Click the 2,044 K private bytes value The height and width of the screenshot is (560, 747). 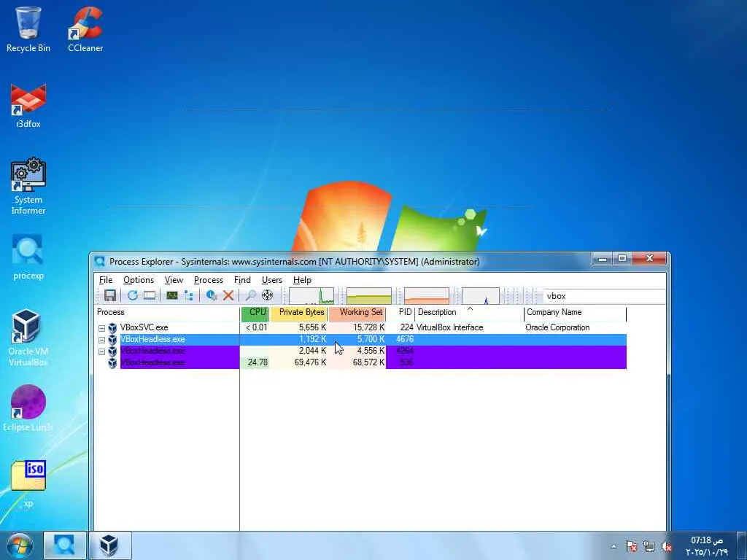click(x=312, y=351)
